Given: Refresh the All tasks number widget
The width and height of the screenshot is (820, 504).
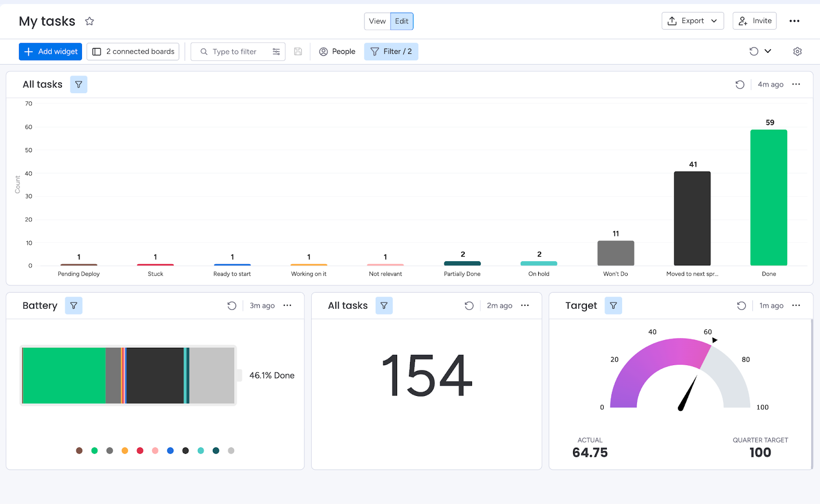Looking at the screenshot, I should click(469, 306).
